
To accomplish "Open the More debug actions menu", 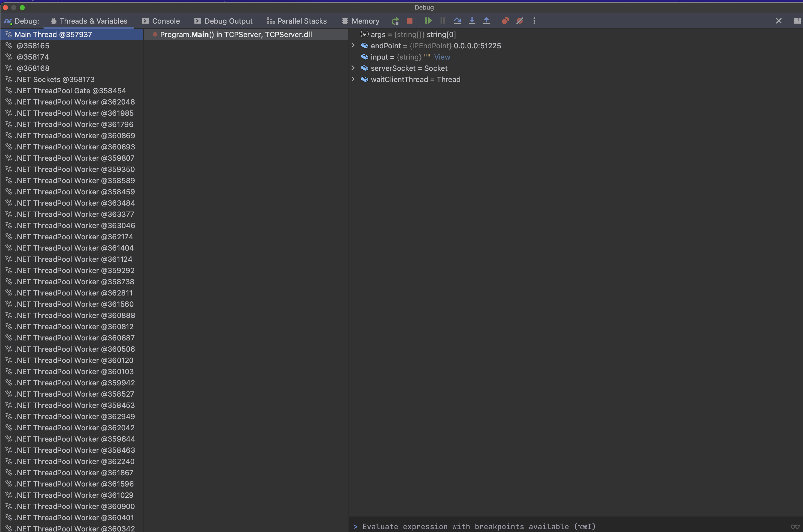I will [534, 21].
